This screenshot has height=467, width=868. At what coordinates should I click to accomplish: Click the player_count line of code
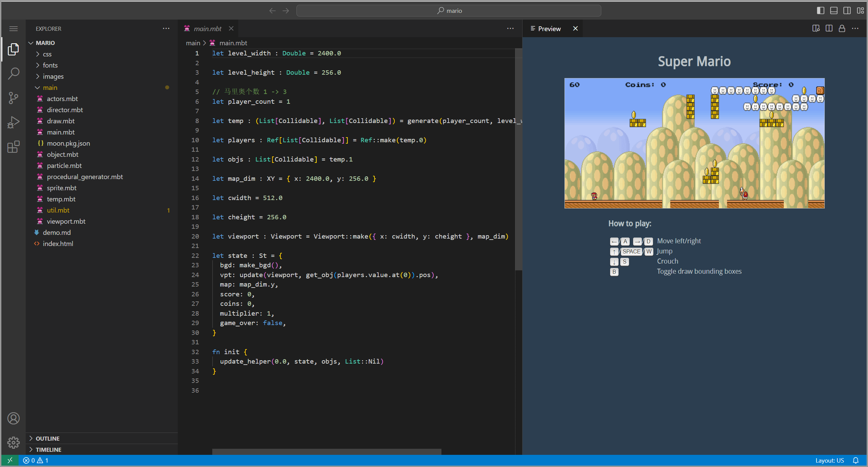coord(251,101)
